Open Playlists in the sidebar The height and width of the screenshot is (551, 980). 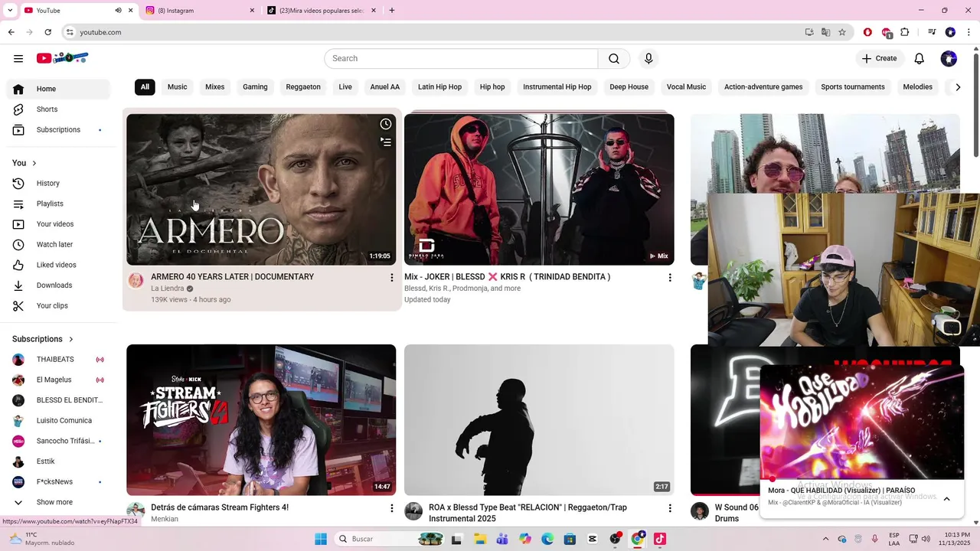(x=58, y=204)
